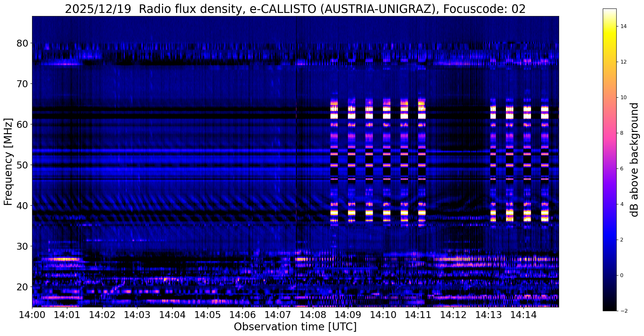
Task: Click the colorbar tick labeled 4
Action: click(x=621, y=204)
